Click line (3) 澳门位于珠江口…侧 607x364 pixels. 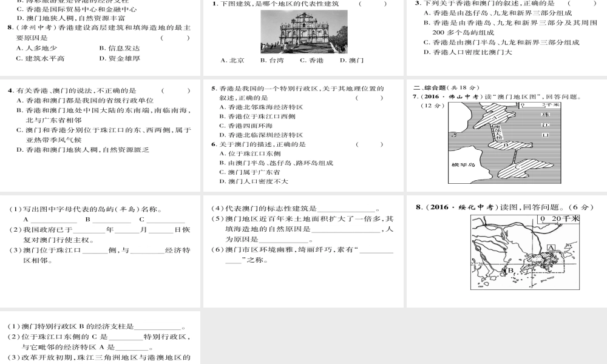[x=100, y=251]
